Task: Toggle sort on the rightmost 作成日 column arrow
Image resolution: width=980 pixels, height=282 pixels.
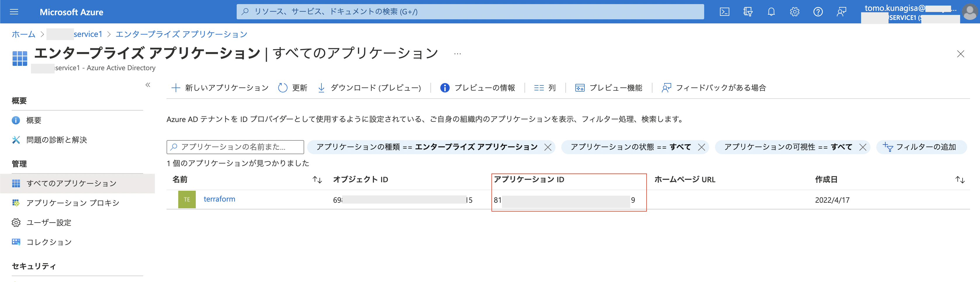Action: click(960, 180)
